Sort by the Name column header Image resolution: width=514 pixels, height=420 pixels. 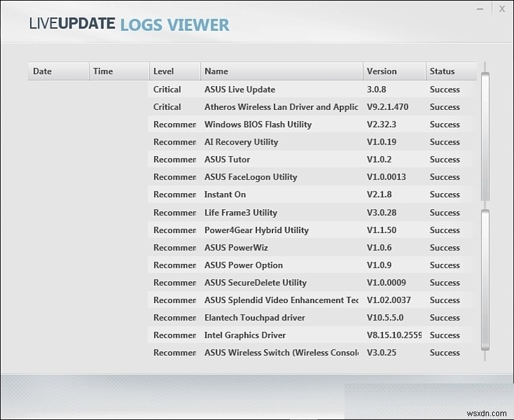[281, 71]
